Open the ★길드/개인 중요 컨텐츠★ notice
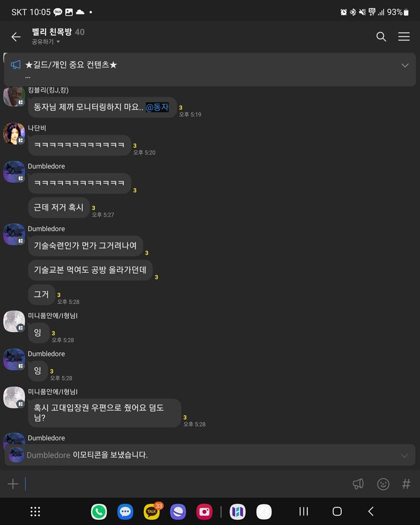 pos(71,65)
